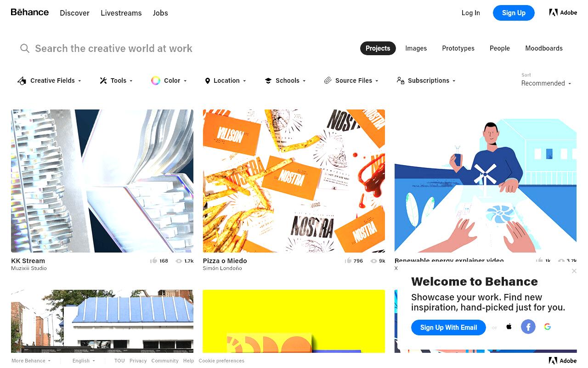
Task: Open the Color filter picker
Action: tap(169, 80)
